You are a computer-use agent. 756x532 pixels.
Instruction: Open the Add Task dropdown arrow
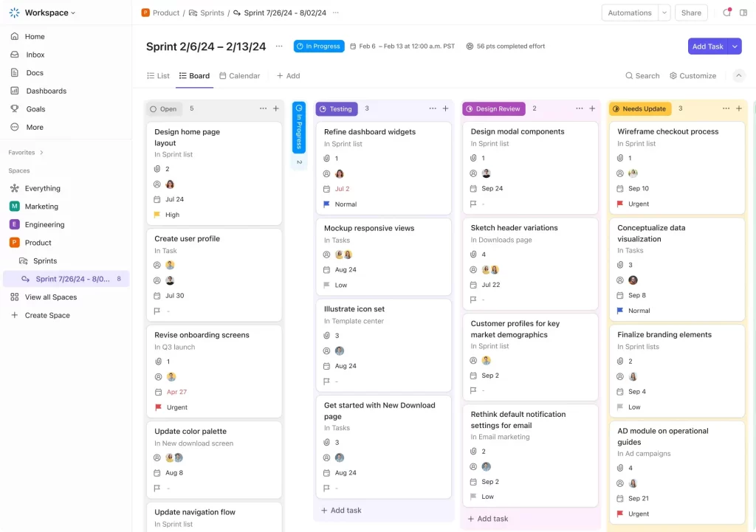click(x=735, y=46)
